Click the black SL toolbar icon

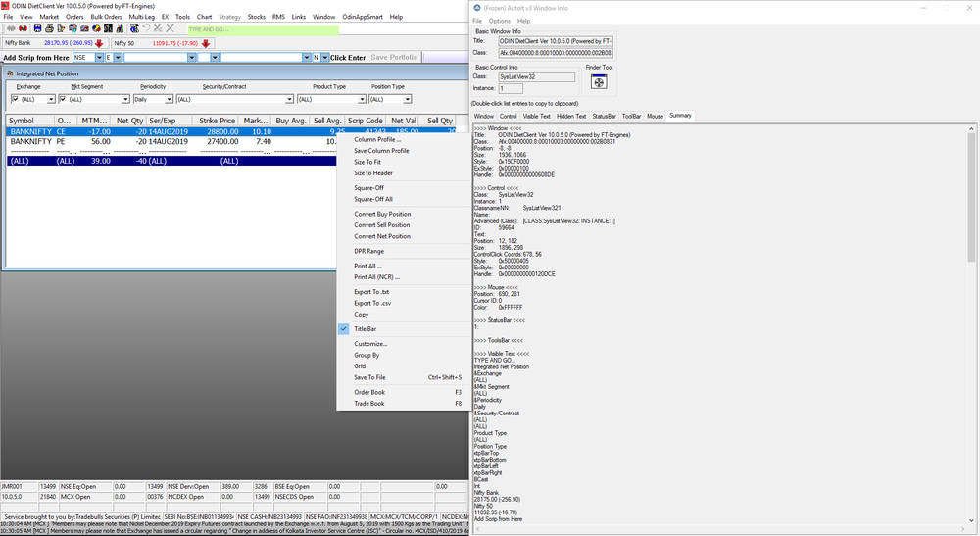pyautogui.click(x=108, y=28)
